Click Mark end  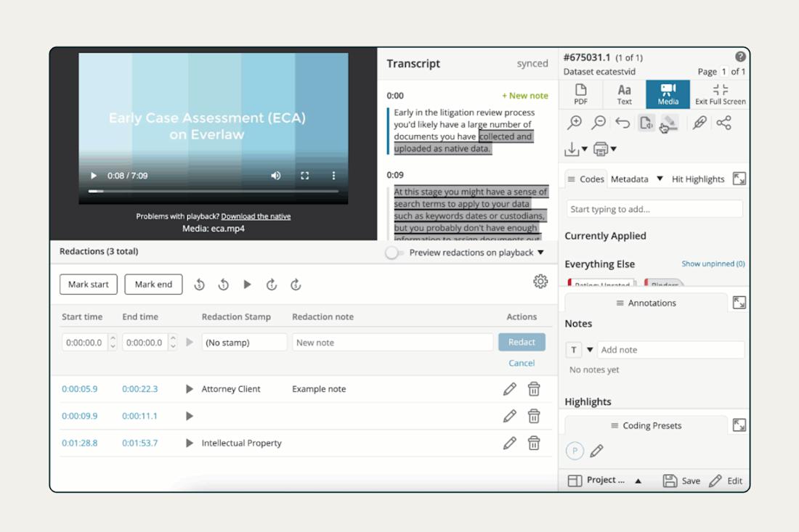153,284
